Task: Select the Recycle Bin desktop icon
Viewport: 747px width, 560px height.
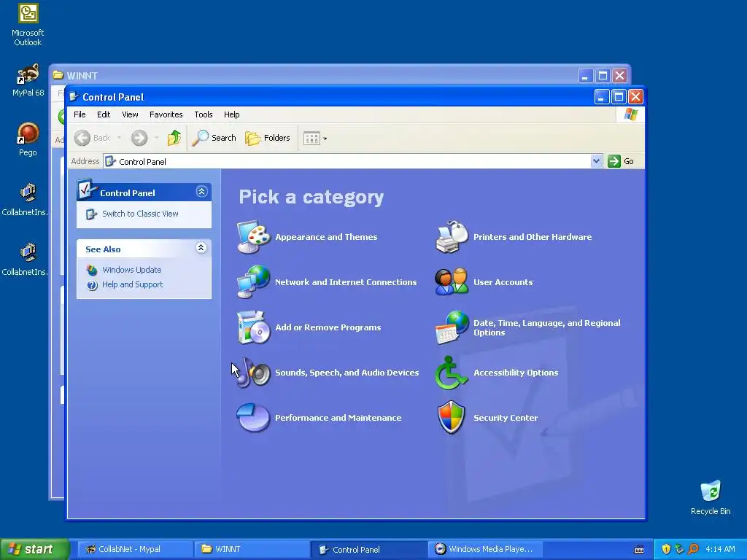Action: point(711,497)
